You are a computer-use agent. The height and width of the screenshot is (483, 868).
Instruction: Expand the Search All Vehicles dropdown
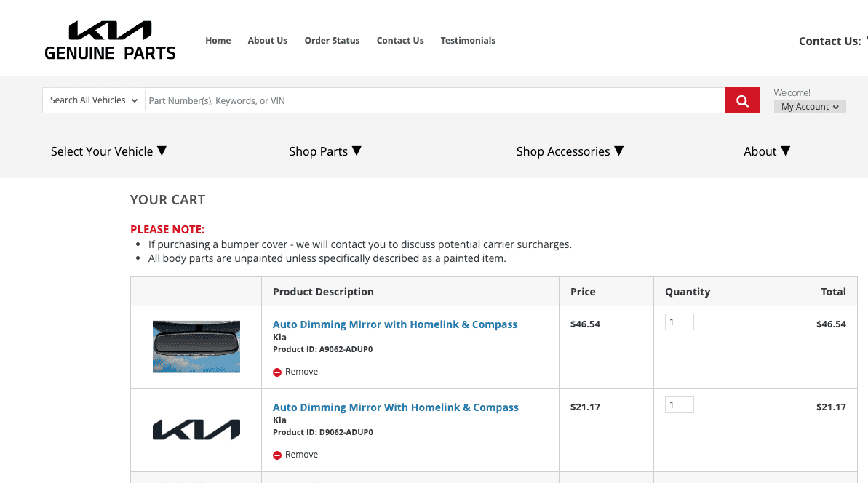[x=94, y=100]
